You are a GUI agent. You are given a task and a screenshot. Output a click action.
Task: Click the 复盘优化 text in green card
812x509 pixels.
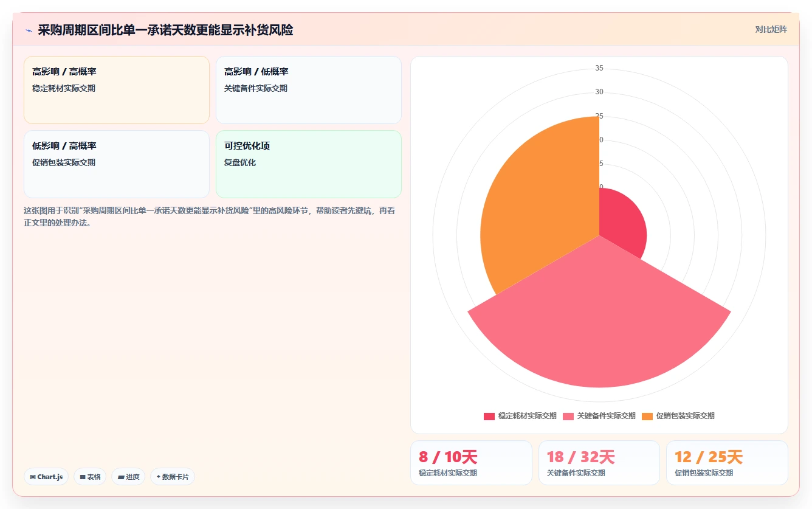click(240, 162)
